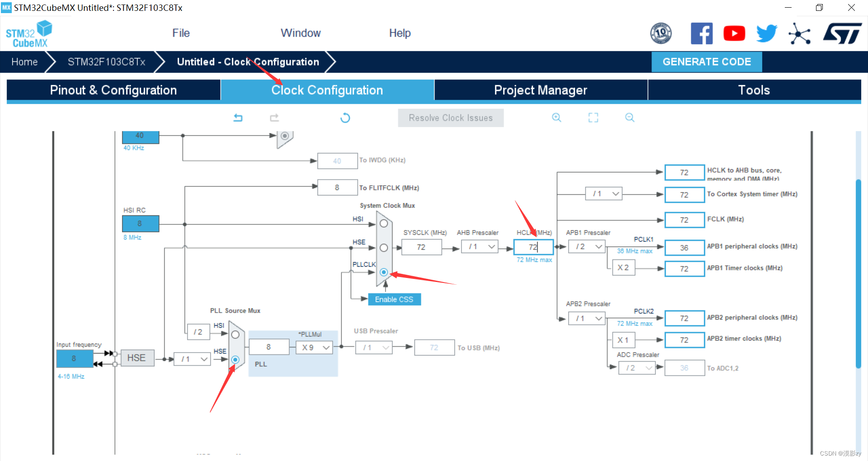Fit the clock diagram to window
Screen dimensions: 868x461
click(x=593, y=118)
